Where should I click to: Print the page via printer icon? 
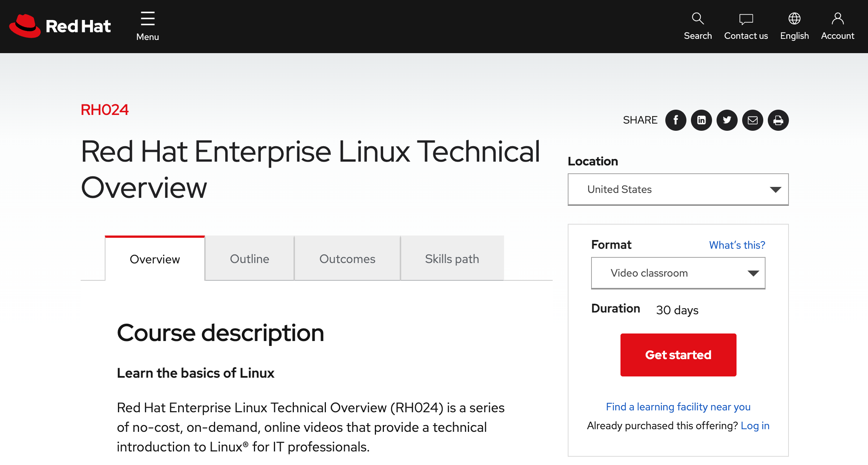point(778,120)
